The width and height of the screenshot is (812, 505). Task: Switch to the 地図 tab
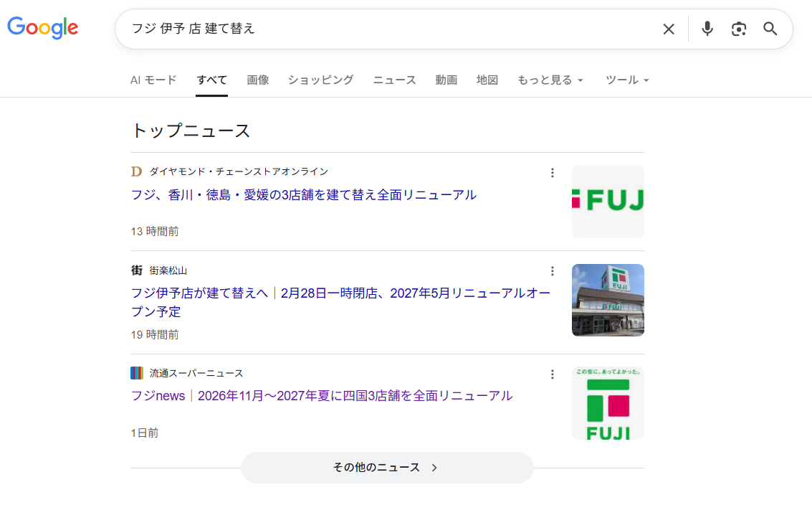[487, 80]
